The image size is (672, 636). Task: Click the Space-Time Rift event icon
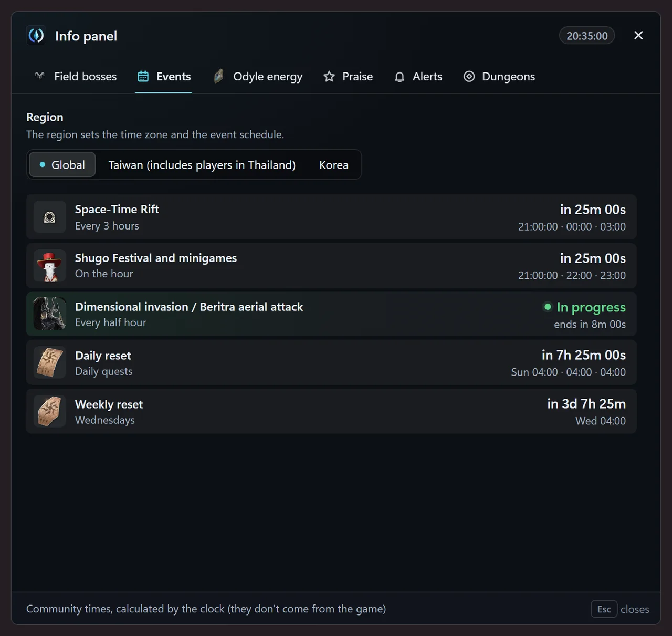[x=50, y=217]
